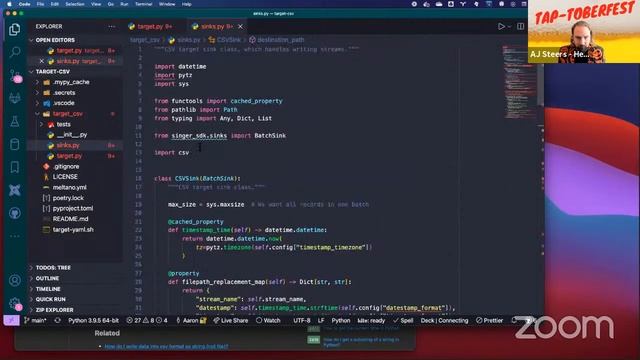Open README.md in file tree
The width and height of the screenshot is (640, 360).
70,219
